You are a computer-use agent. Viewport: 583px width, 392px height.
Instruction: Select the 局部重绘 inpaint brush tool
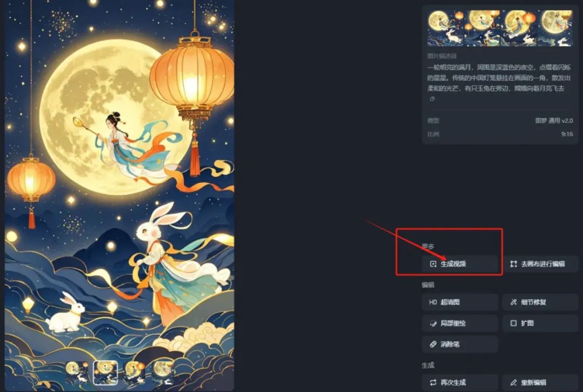pyautogui.click(x=459, y=323)
